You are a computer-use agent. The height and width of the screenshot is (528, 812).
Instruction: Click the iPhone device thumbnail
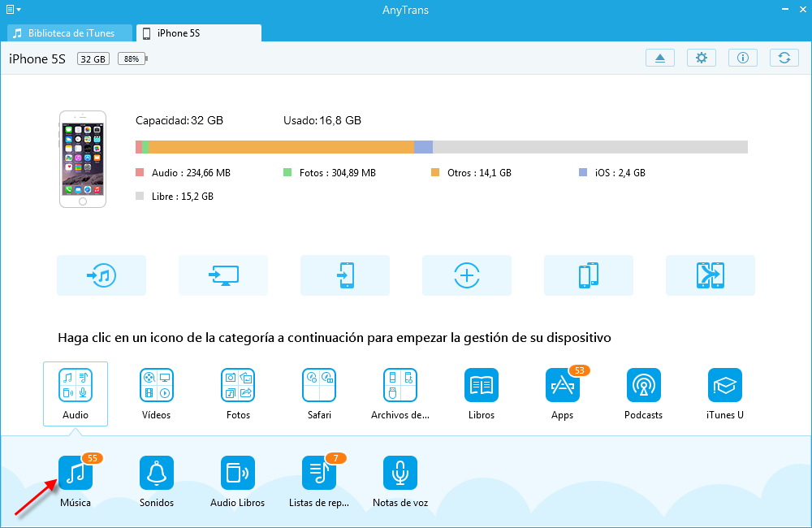click(x=83, y=159)
